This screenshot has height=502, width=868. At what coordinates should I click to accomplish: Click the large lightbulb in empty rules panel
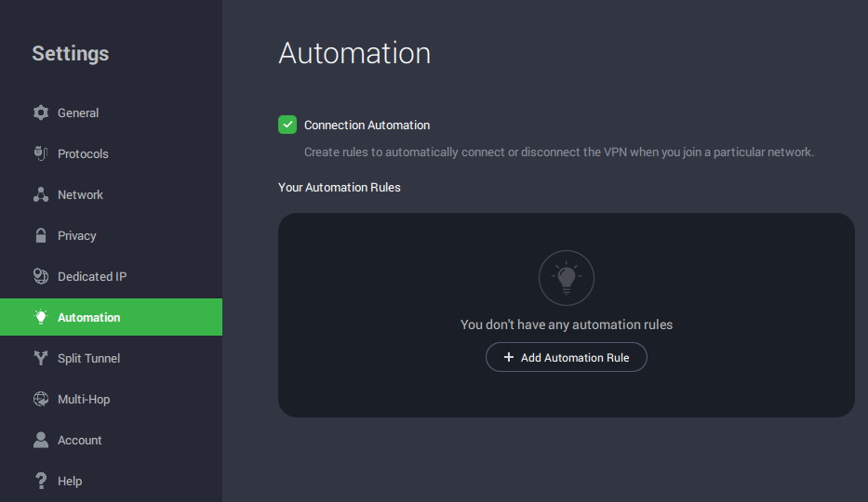(566, 278)
